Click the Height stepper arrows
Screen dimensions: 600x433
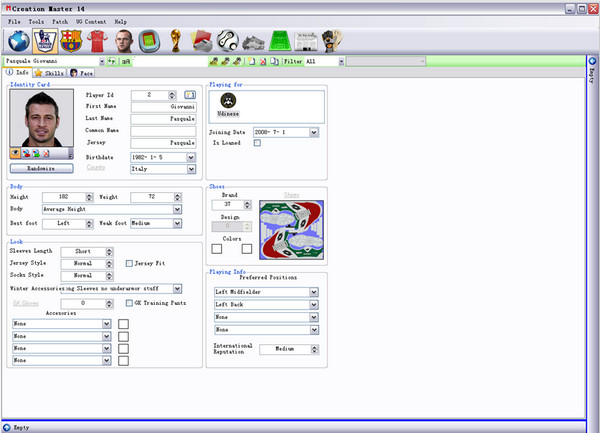[x=89, y=197]
